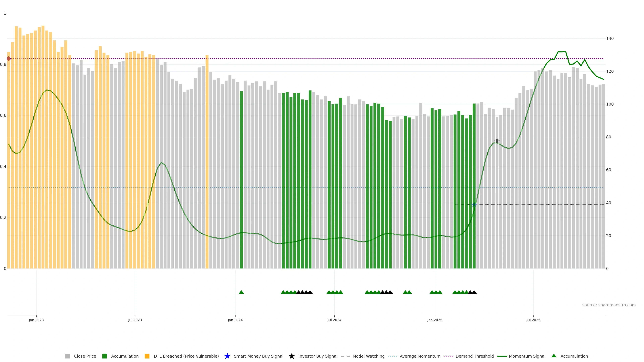Click the blue Smart Money Buy Signal star on chart

tap(474, 205)
